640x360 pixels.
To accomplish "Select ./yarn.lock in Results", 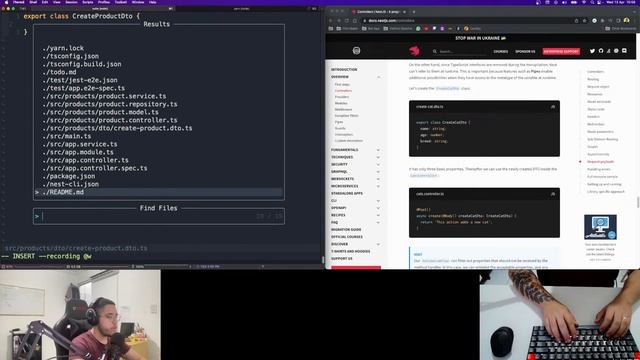I will [x=63, y=48].
